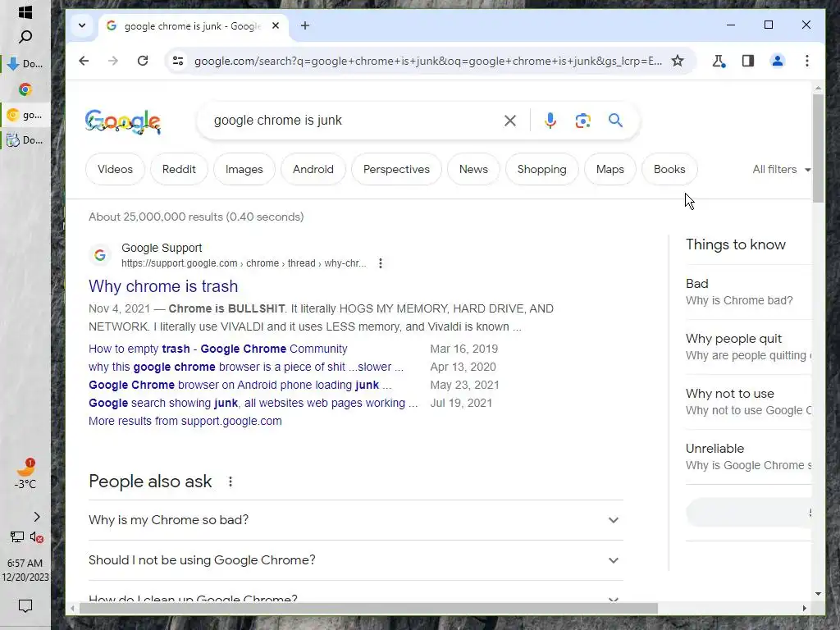
Task: Open Windows search in taskbar
Action: coord(25,37)
